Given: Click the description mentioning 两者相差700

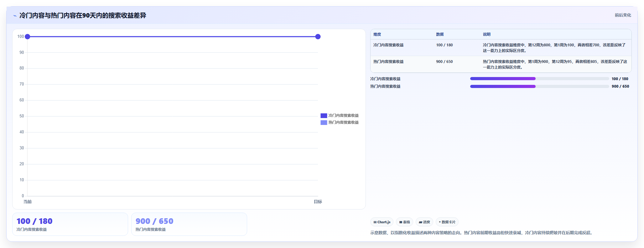Looking at the screenshot, I should [x=554, y=48].
